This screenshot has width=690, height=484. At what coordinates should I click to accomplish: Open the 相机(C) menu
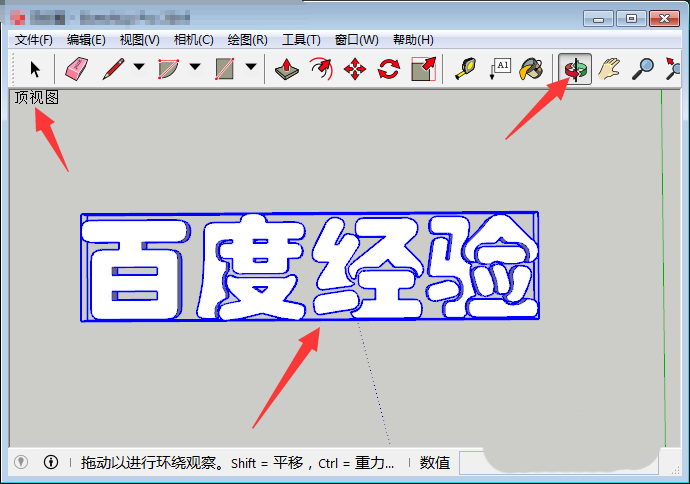point(194,40)
